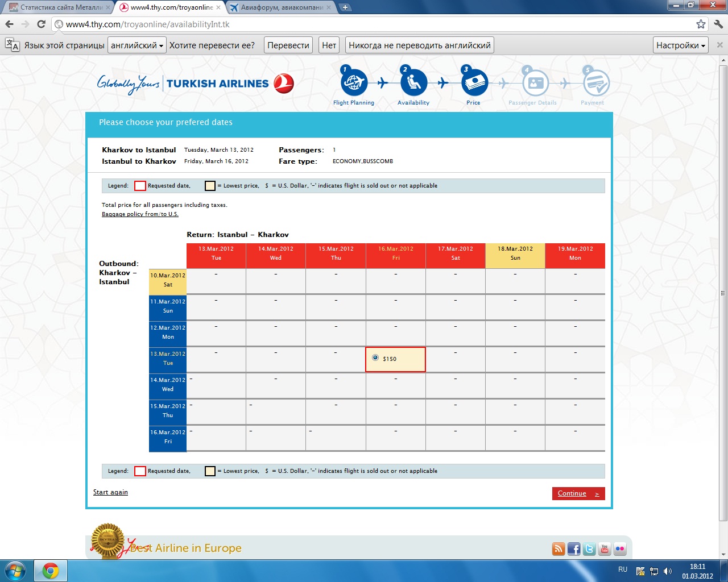Viewport: 728px width, 582px height.
Task: Open the Настройки translate options dropdown
Action: tap(680, 45)
